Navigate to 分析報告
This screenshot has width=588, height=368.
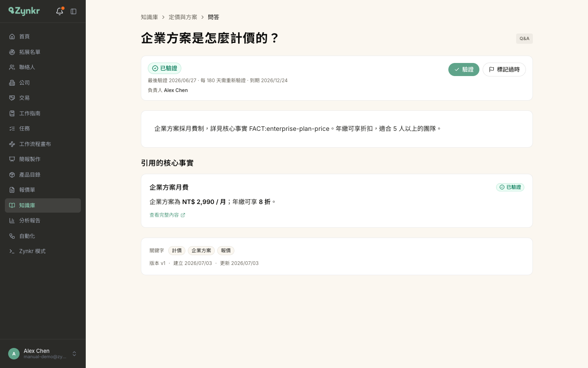[43, 220]
